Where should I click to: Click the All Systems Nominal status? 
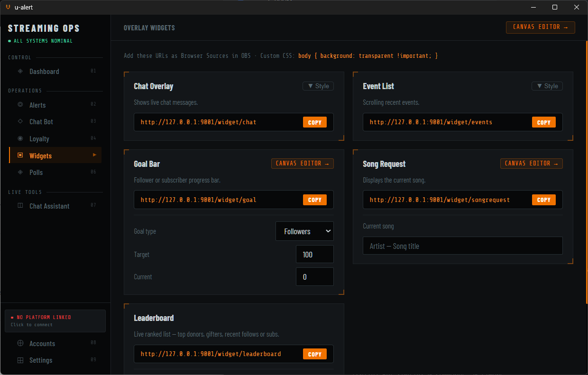(40, 41)
